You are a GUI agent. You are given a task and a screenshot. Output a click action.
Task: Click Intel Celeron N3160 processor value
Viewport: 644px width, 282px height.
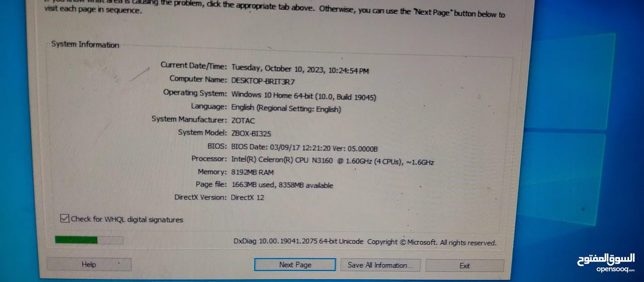(x=332, y=161)
